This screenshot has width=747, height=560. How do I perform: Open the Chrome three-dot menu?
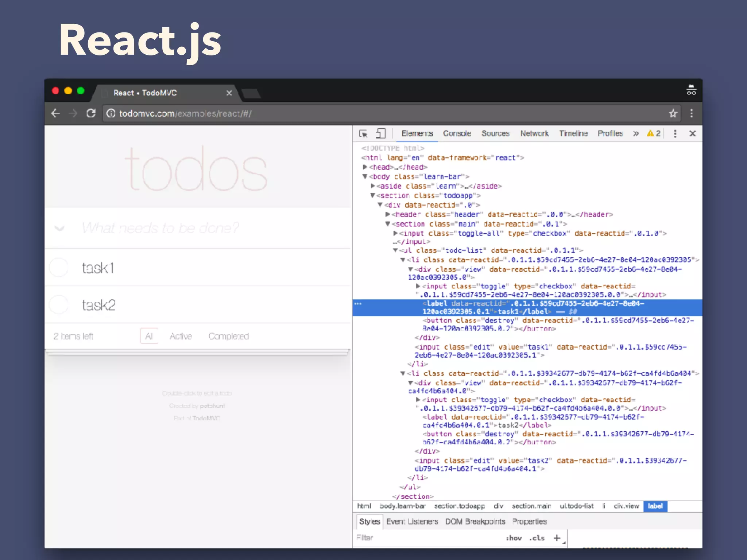[x=692, y=113]
